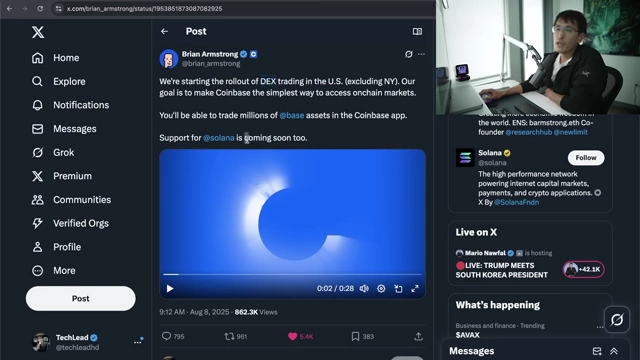Screen dimensions: 640x360
Task: Repost using the retweet icon
Action: [229, 336]
